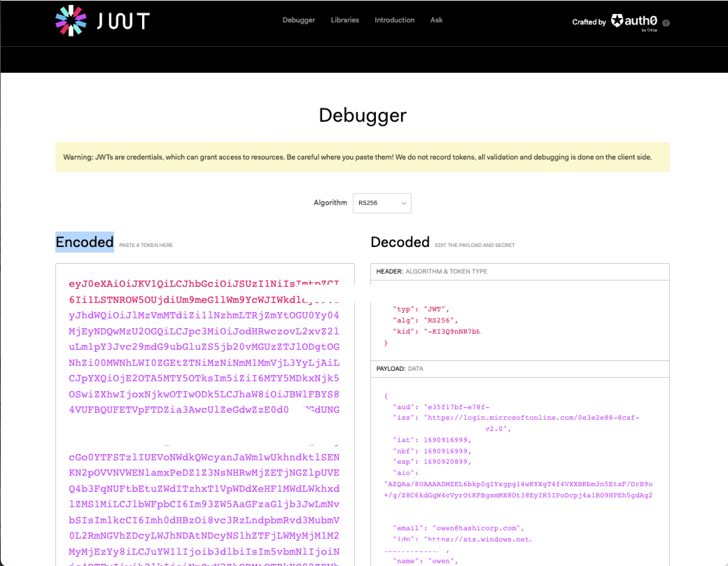The height and width of the screenshot is (566, 728).
Task: Click the chevron arrow in the Algorithm selector
Action: 404,203
